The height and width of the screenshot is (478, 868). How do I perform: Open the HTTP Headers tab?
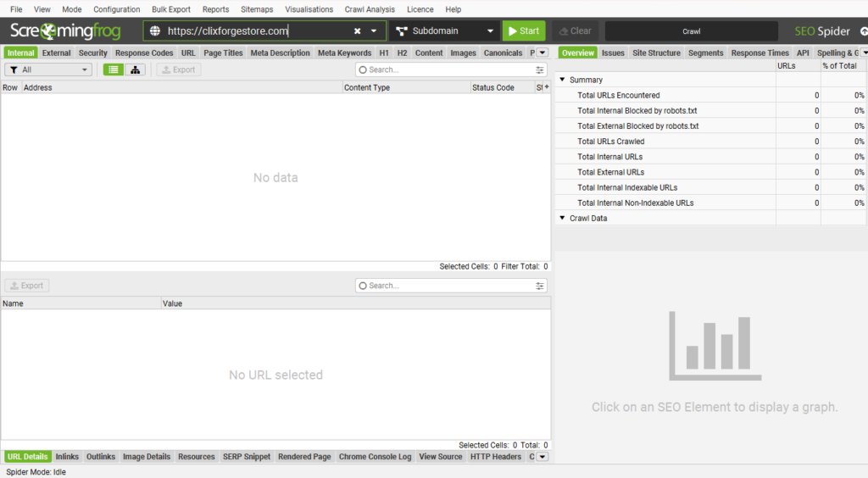point(495,457)
